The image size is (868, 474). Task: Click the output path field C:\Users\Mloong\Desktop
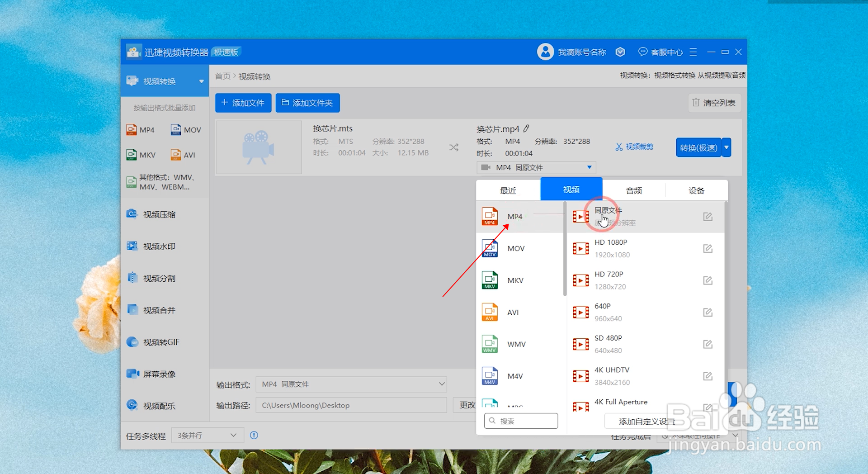point(351,405)
